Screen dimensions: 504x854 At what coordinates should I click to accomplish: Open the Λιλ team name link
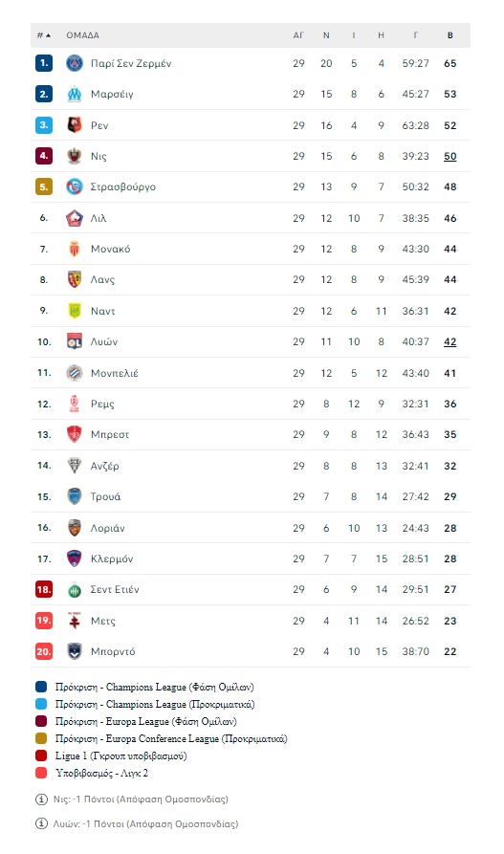99,218
